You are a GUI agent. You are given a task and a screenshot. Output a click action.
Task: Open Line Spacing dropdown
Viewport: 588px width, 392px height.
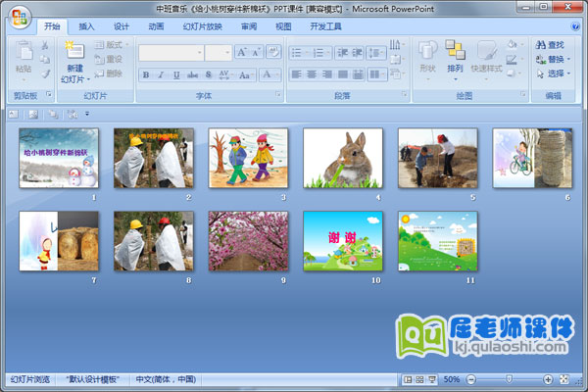pos(376,53)
